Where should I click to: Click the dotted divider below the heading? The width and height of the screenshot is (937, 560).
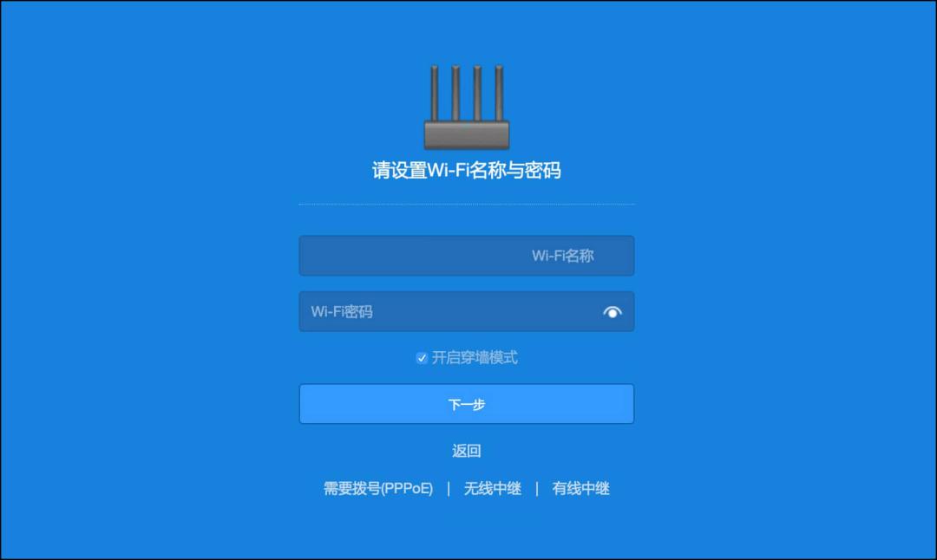467,205
